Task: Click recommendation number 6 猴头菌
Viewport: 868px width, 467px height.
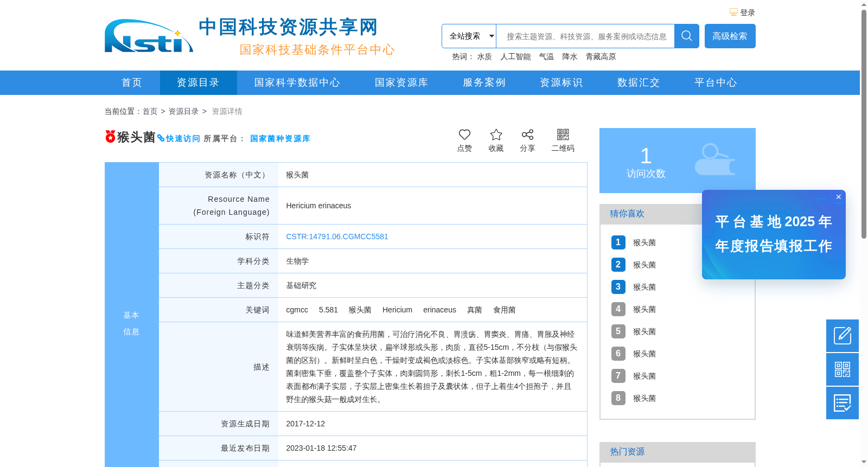Action: pyautogui.click(x=644, y=354)
